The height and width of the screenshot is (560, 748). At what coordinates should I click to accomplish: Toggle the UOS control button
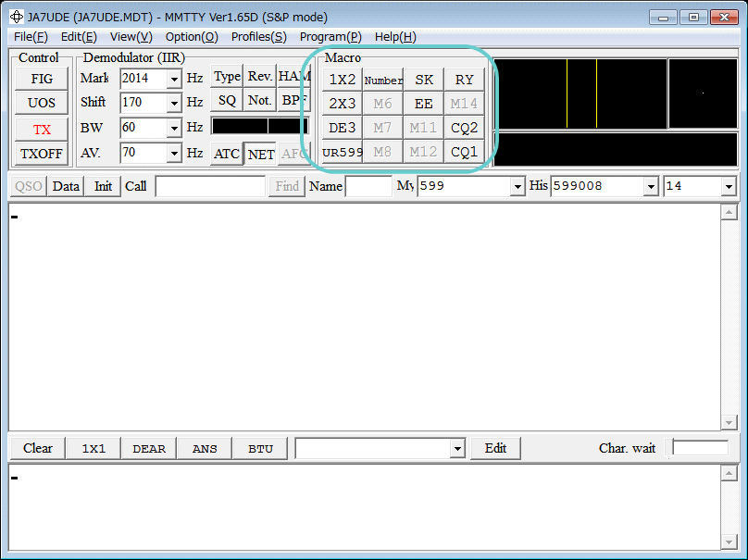pos(42,104)
